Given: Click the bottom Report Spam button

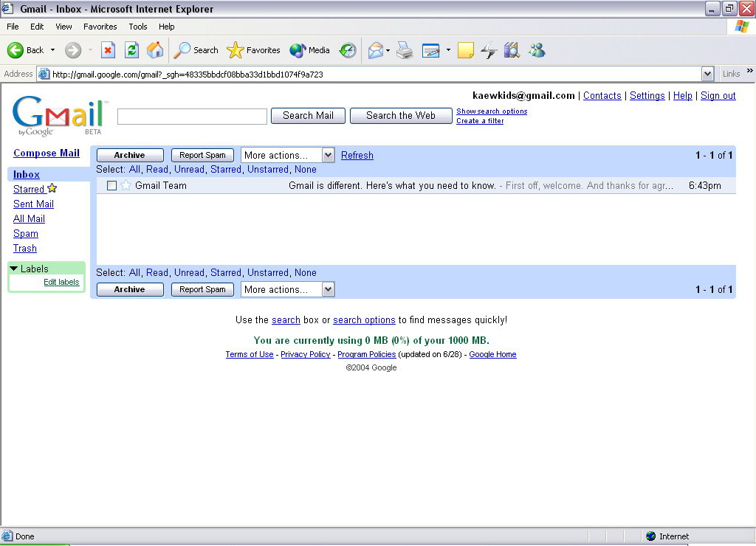Looking at the screenshot, I should (202, 289).
